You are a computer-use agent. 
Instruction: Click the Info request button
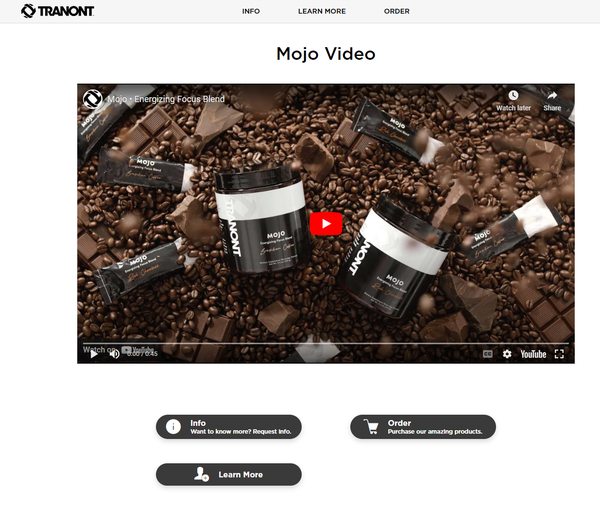(229, 427)
